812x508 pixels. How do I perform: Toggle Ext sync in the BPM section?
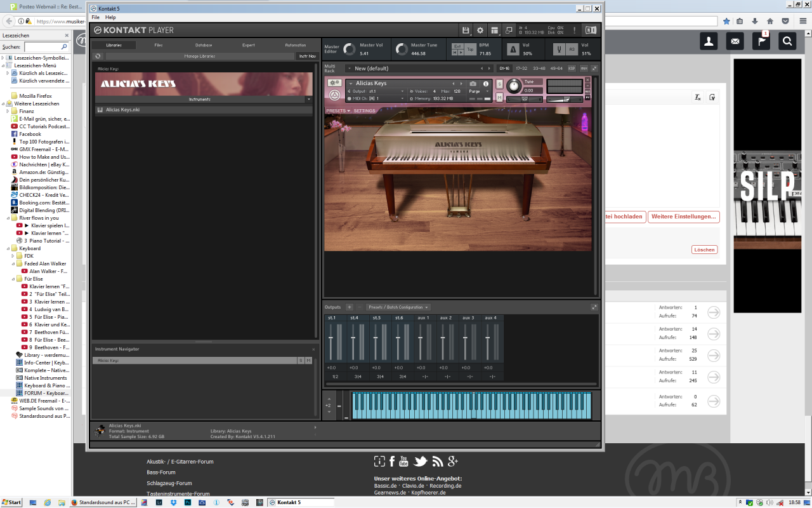(457, 46)
